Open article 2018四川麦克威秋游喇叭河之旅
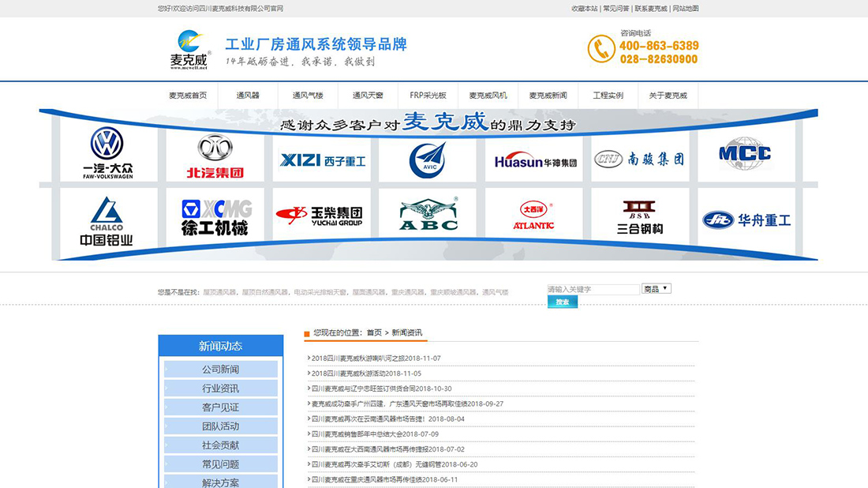The width and height of the screenshot is (868, 488). (376, 358)
